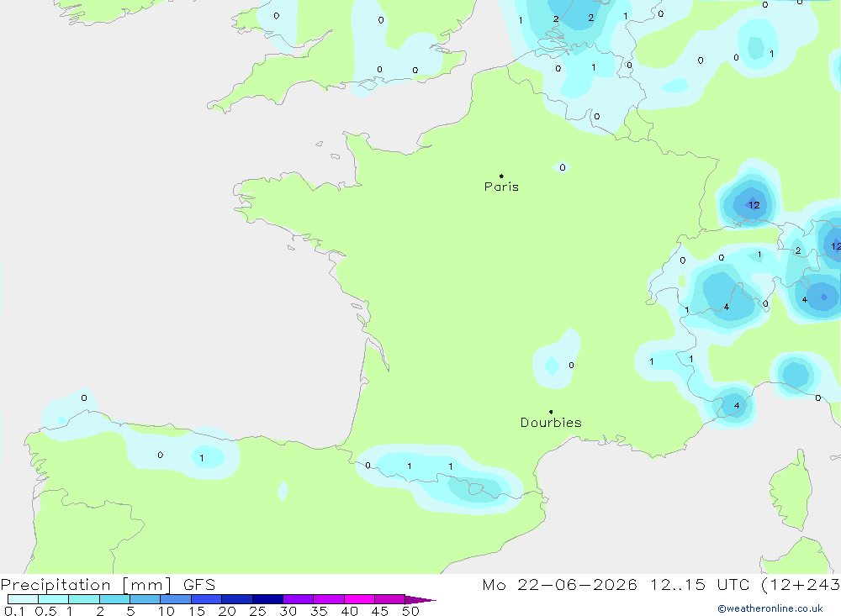841x616 pixels.
Task: Click the 'Mo 22-06-2026 12..15 UTC' timestamp
Action: click(x=616, y=584)
